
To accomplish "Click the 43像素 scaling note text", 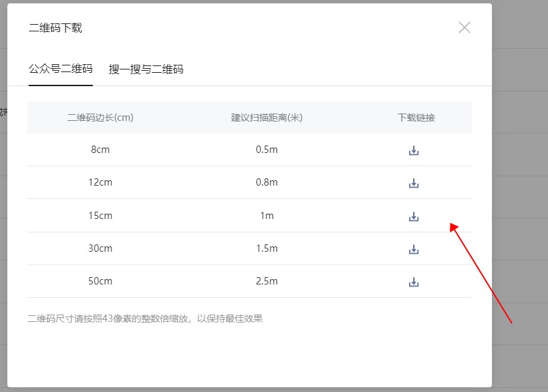I will point(146,319).
